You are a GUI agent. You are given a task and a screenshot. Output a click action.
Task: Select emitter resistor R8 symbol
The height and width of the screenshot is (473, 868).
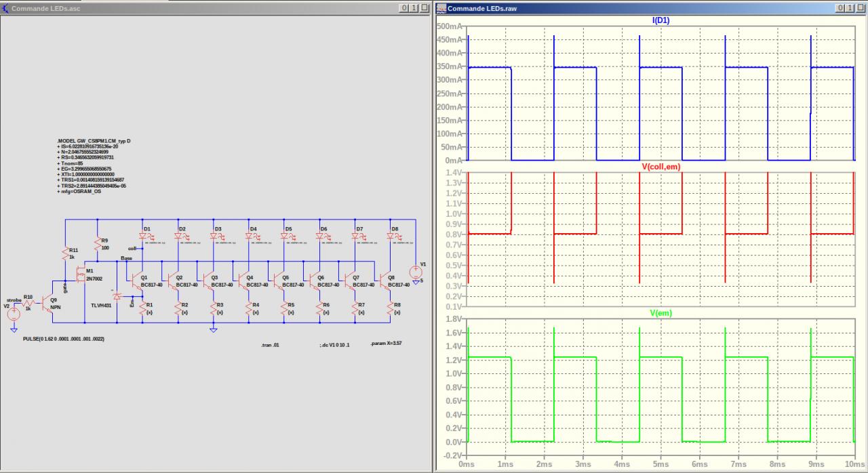[391, 309]
